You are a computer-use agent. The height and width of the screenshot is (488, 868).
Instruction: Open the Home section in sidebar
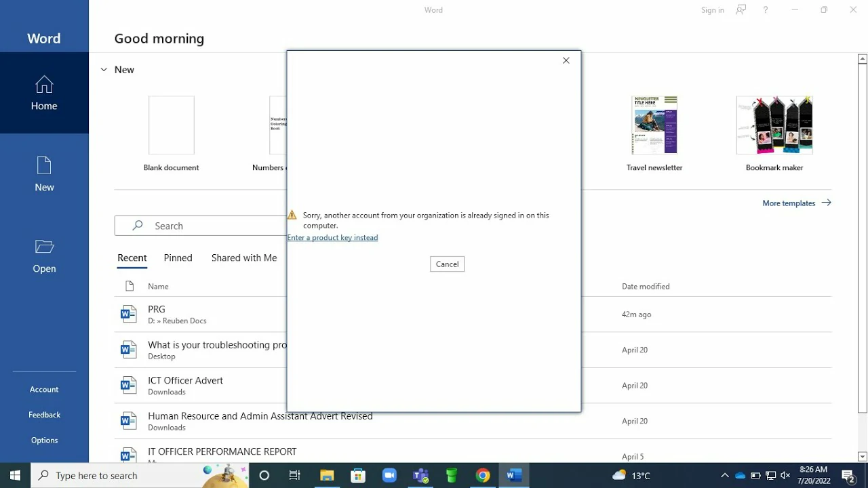[44, 93]
